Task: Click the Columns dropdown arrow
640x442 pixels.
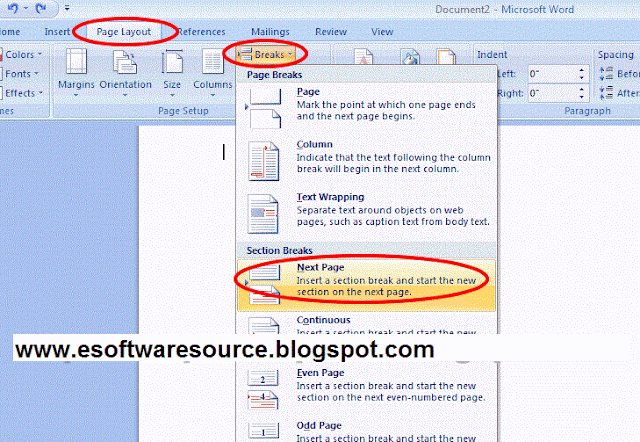Action: pyautogui.click(x=213, y=96)
